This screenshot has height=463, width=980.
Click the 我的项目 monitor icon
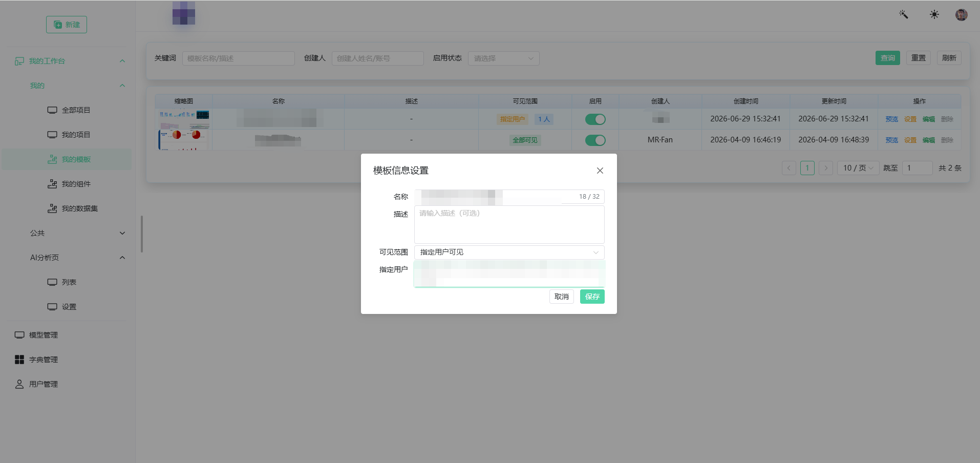point(52,135)
